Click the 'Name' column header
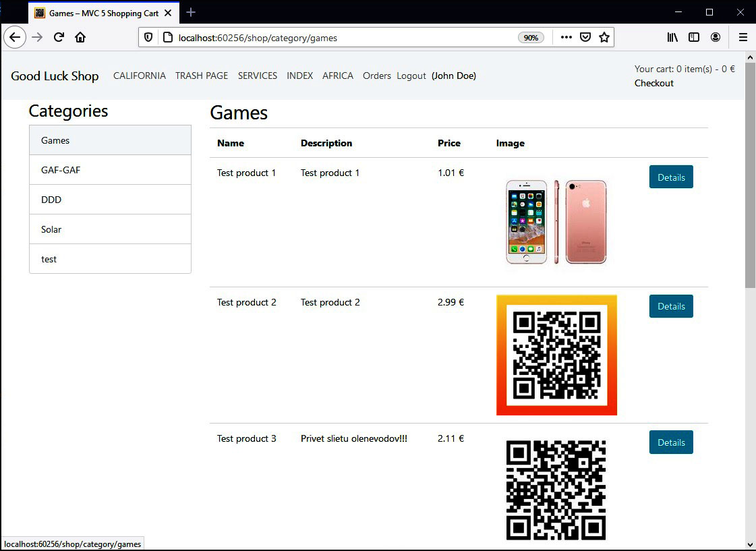The width and height of the screenshot is (756, 551). coord(231,143)
